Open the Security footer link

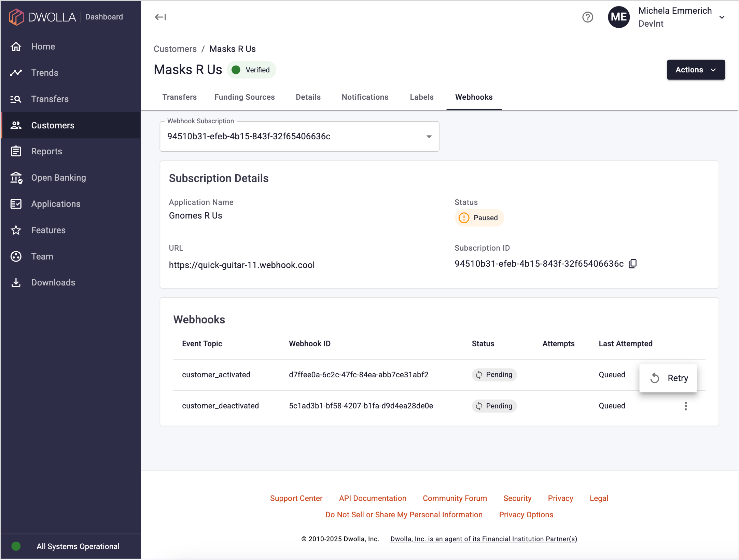[x=517, y=498]
